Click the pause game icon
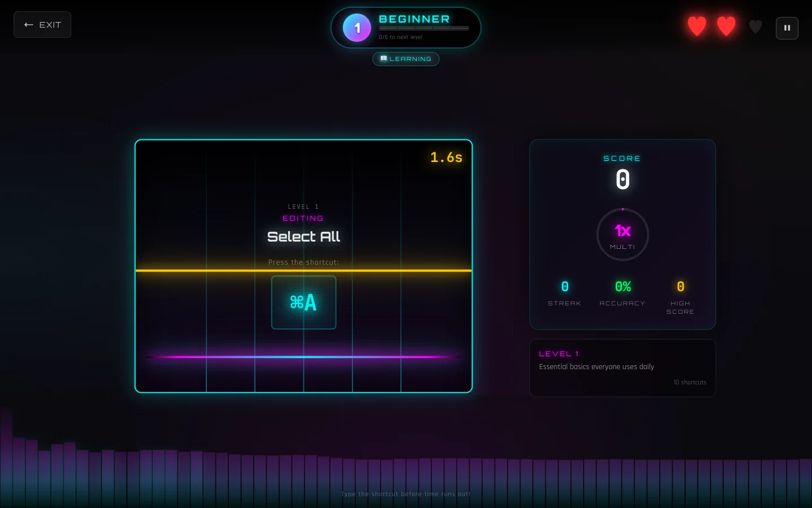Image resolution: width=812 pixels, height=508 pixels. pos(787,28)
